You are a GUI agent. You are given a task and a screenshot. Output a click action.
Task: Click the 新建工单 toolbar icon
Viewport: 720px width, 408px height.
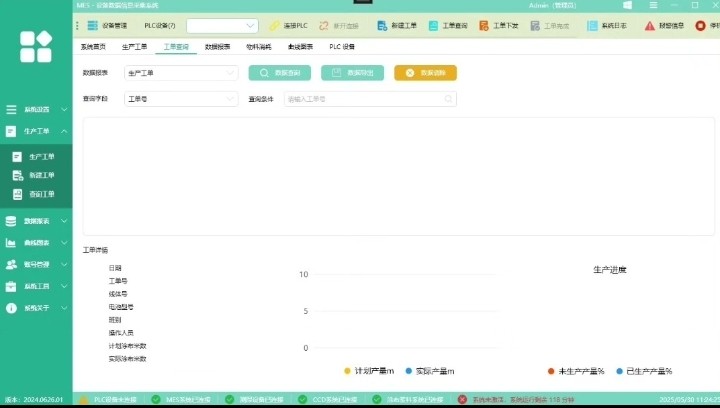tap(382, 26)
